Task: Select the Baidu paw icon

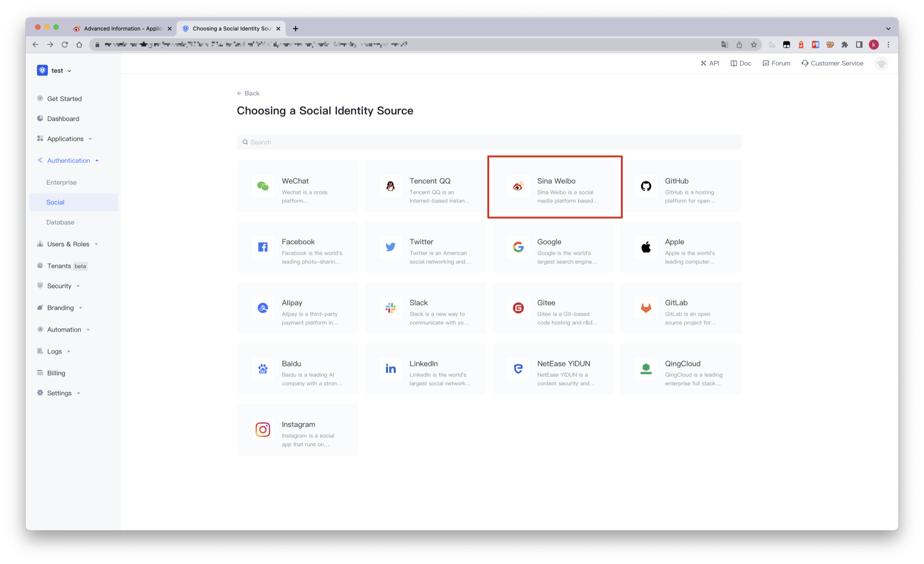Action: coord(263,369)
